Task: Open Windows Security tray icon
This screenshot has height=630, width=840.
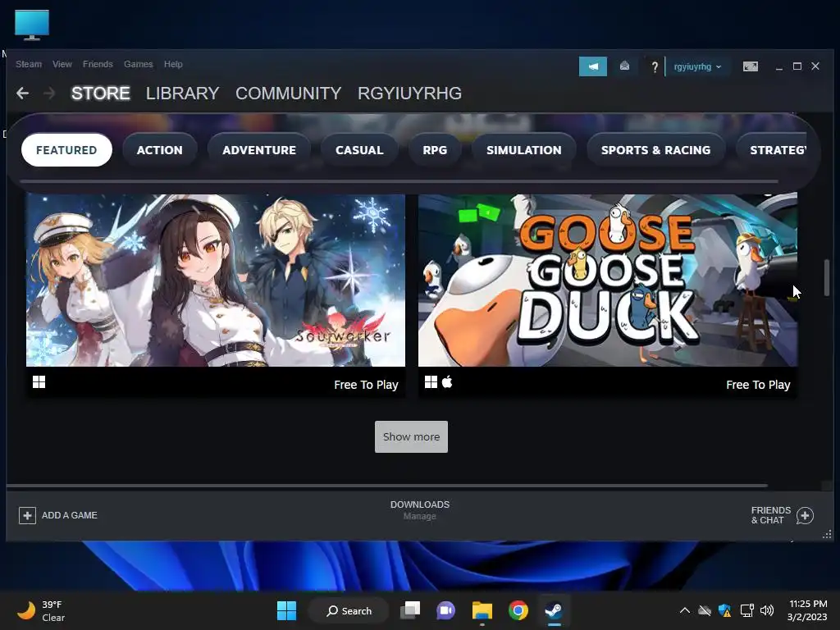Action: [725, 610]
